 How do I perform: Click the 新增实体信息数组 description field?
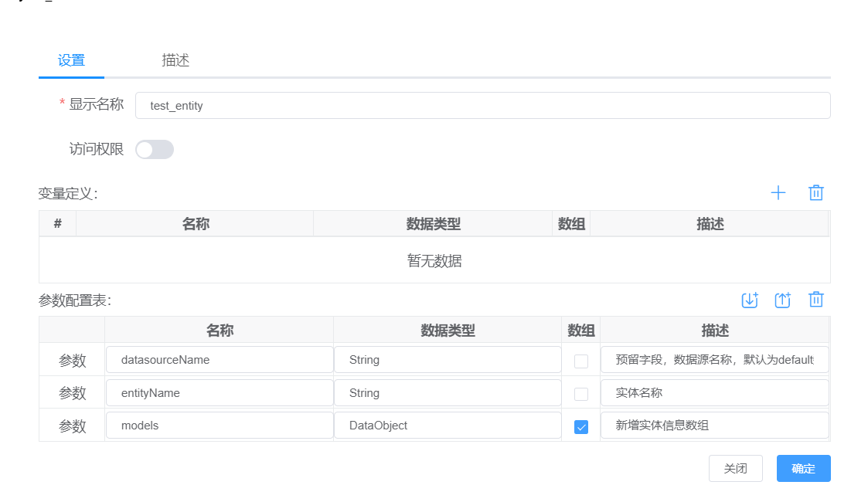714,426
